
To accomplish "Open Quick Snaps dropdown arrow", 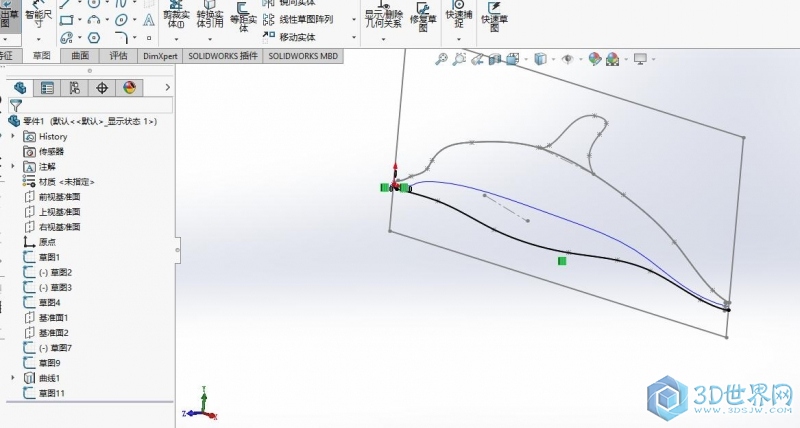I will click(x=458, y=39).
